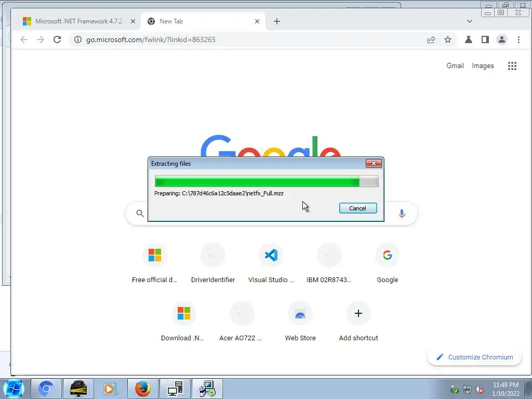Open the hacker figure taskbar icon

pos(78,389)
